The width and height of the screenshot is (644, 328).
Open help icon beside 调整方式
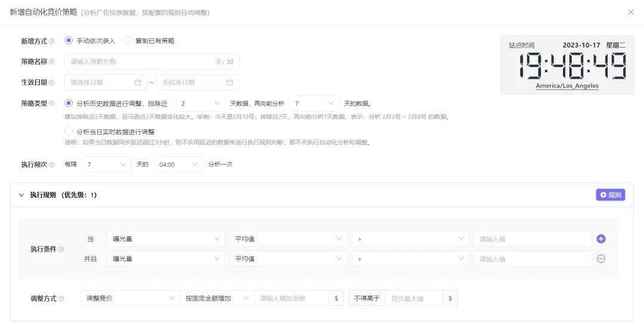point(61,299)
